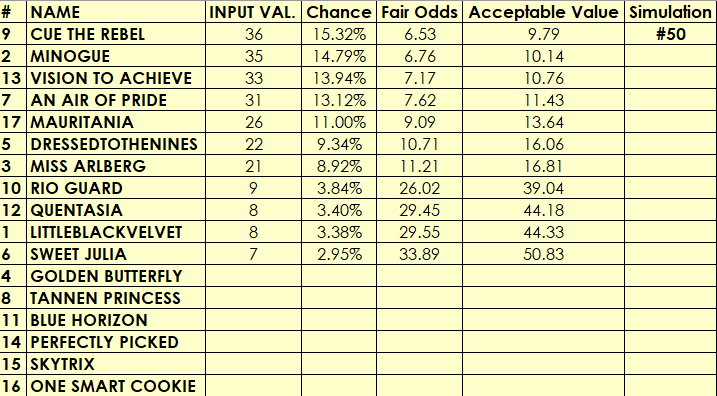This screenshot has height=396, width=717.
Task: Select the PERFECTLY PICKED name cell
Action: click(116, 342)
